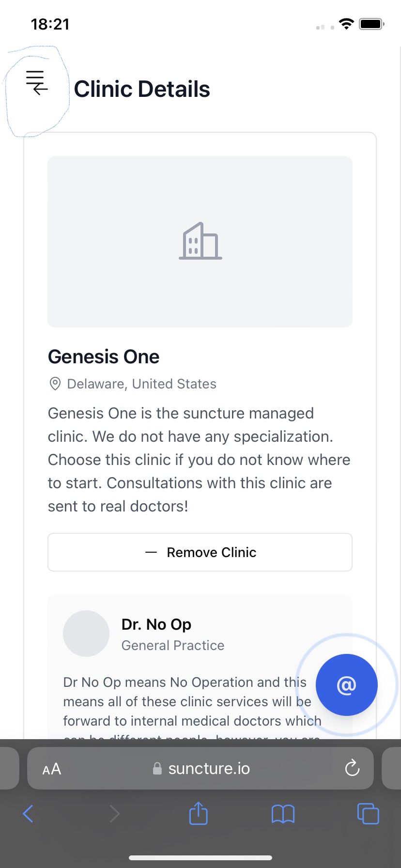Open the sidebar menu icon
401x868 pixels.
(37, 83)
